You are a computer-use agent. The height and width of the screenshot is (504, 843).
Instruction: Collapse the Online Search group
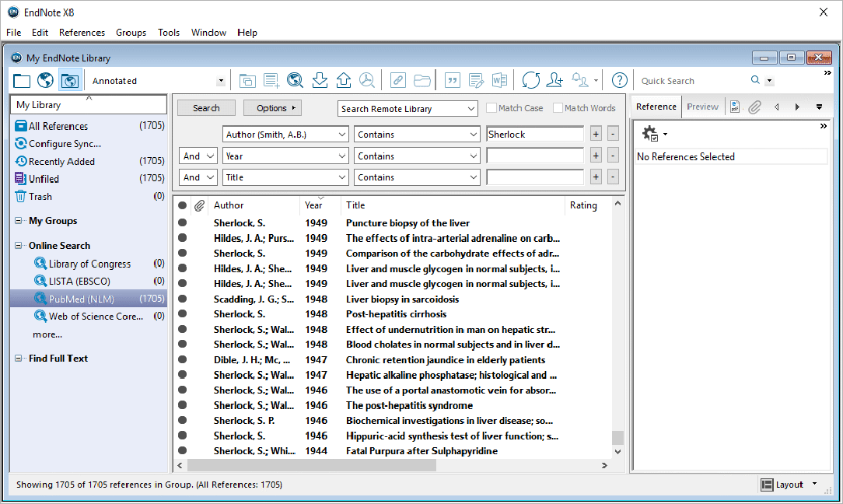click(19, 246)
